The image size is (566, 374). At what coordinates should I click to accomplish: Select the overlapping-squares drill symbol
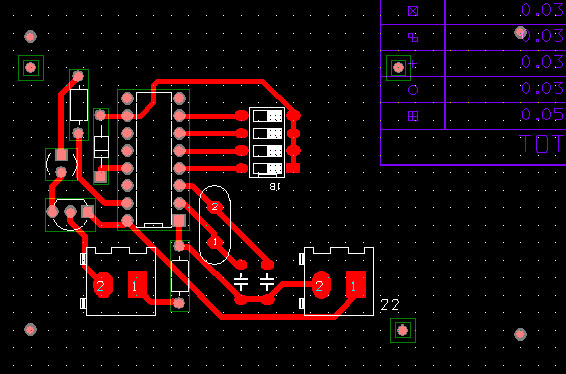(413, 37)
